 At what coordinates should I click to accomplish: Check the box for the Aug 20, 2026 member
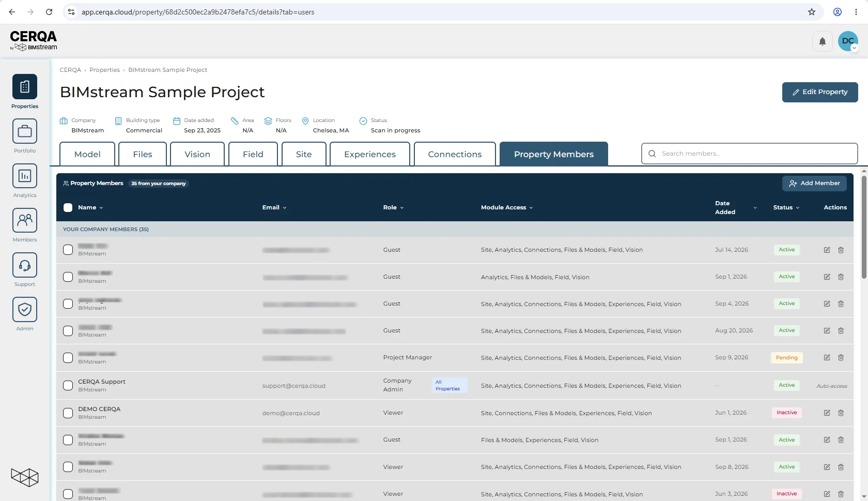point(68,330)
